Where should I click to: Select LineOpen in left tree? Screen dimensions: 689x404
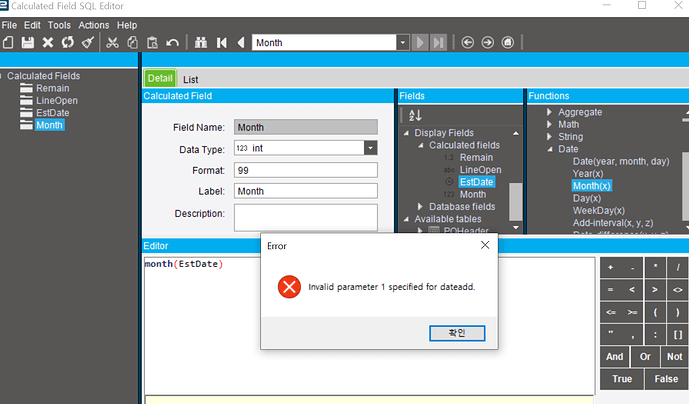pyautogui.click(x=57, y=101)
